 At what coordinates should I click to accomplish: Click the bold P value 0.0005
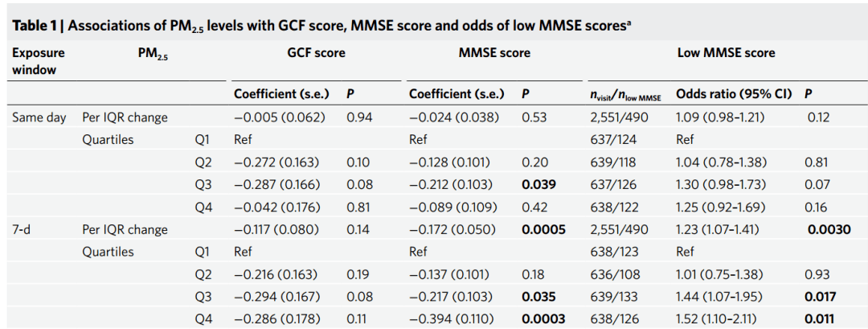click(x=543, y=229)
